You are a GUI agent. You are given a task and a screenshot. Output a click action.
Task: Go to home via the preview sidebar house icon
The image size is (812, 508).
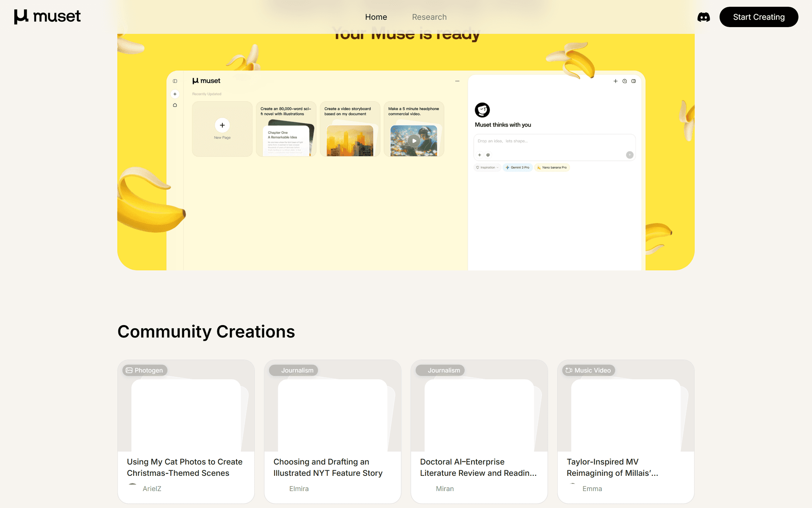pos(175,105)
